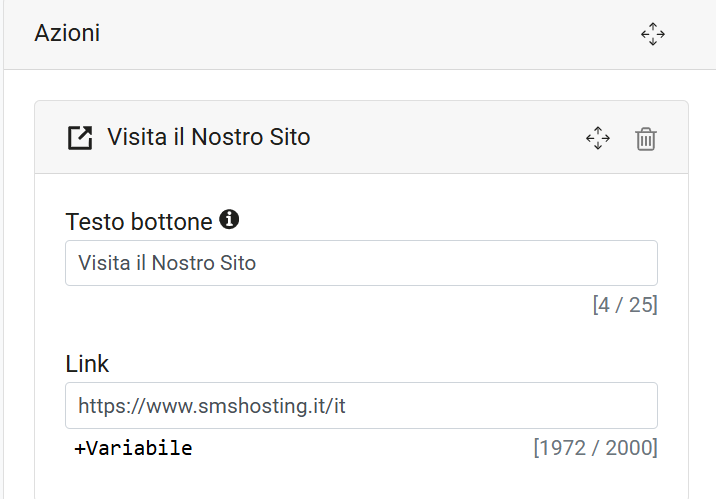The width and height of the screenshot is (716, 499).
Task: Add a variable with +Variabile
Action: click(133, 448)
